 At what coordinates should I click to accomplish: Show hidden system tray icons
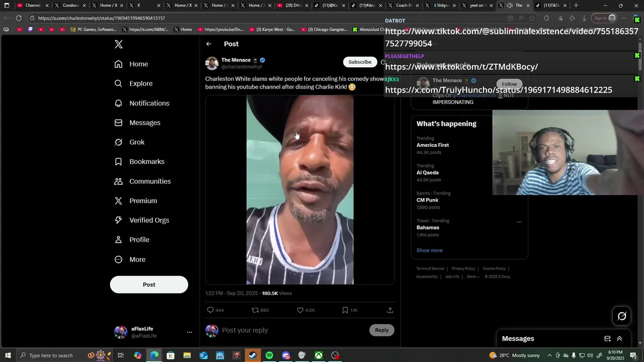pos(549,355)
